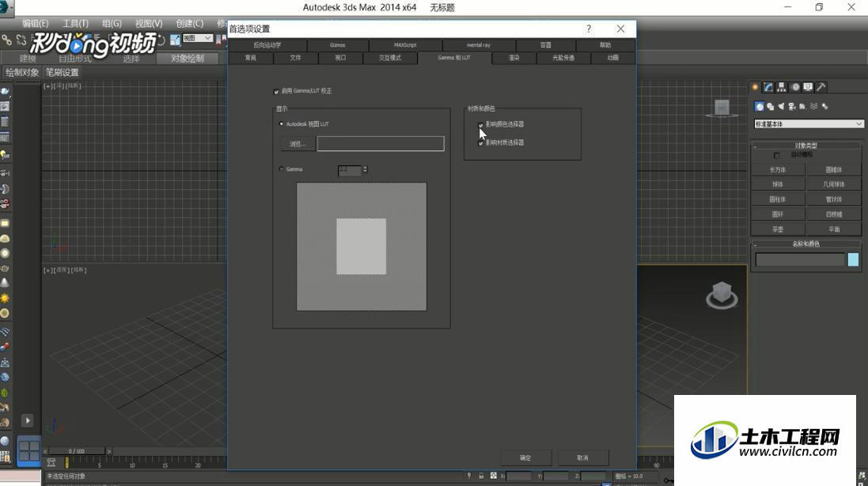Select the Space Warps category icon
Screen dimensions: 868x486
[x=813, y=106]
